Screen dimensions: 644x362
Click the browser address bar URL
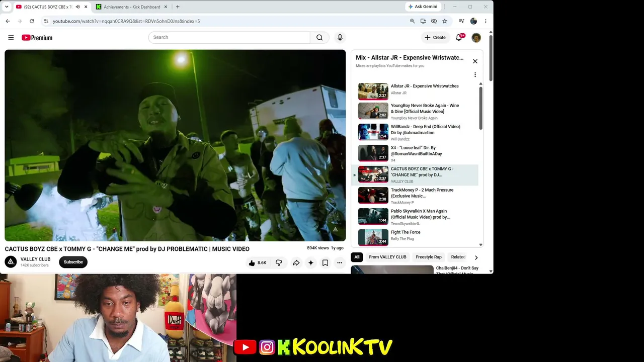(126, 21)
